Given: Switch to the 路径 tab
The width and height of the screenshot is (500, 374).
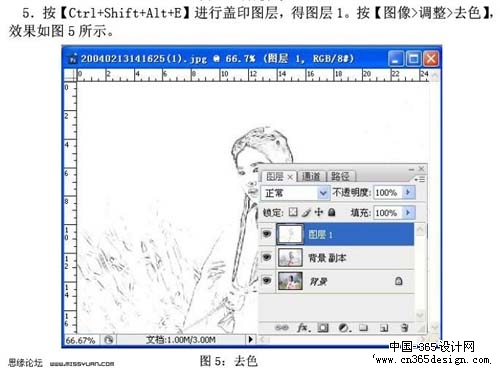Looking at the screenshot, I should point(340,176).
